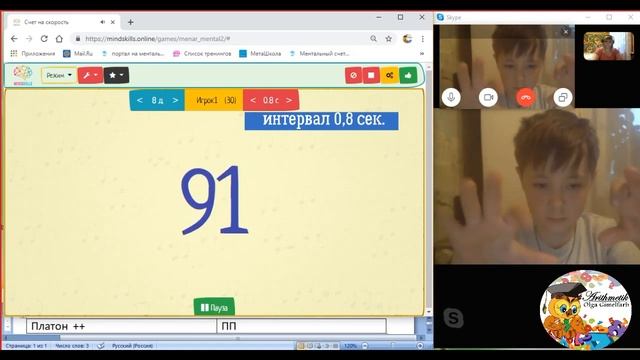Click the zoom magnifier icon in address bar

tap(373, 39)
